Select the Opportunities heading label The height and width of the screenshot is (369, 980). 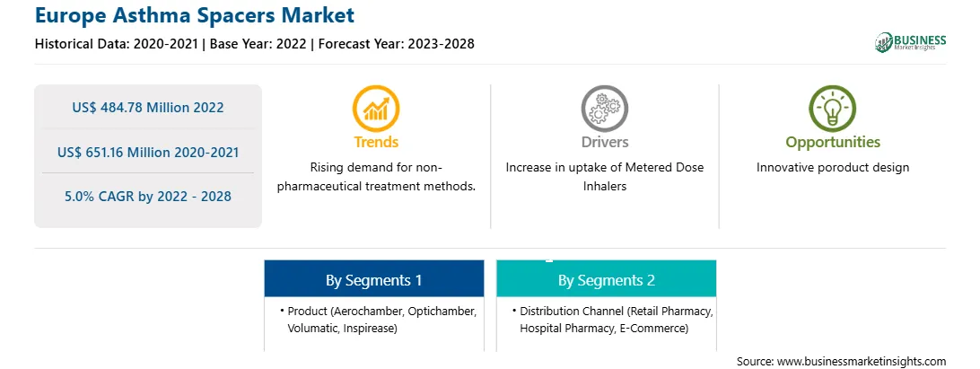point(833,142)
